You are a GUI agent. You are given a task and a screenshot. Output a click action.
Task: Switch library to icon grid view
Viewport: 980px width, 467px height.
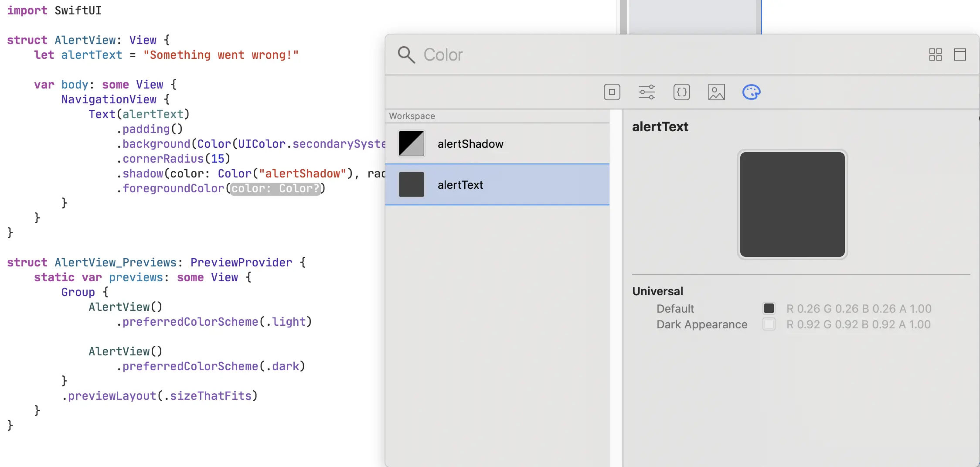click(935, 55)
